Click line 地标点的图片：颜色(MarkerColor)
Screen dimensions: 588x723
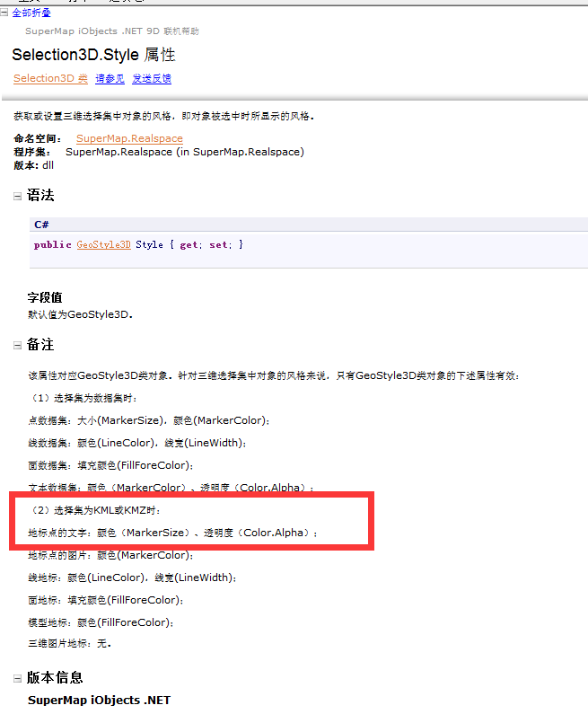pos(110,556)
